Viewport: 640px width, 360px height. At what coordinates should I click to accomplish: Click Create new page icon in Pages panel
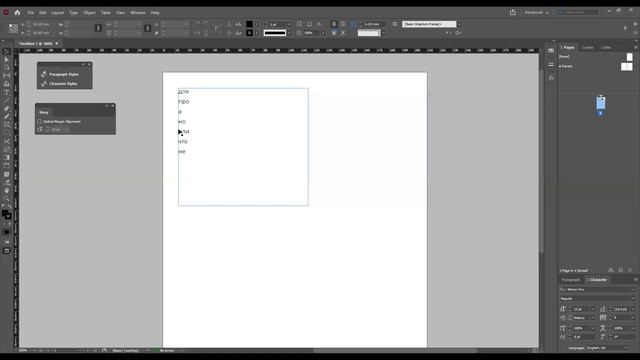pyautogui.click(x=621, y=270)
